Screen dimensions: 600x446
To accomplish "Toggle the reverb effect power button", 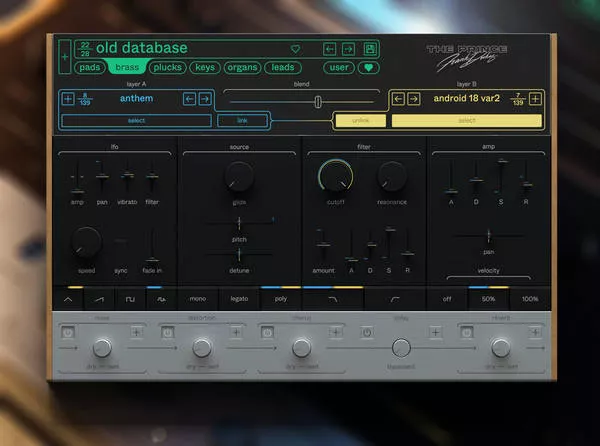I will click(x=466, y=331).
